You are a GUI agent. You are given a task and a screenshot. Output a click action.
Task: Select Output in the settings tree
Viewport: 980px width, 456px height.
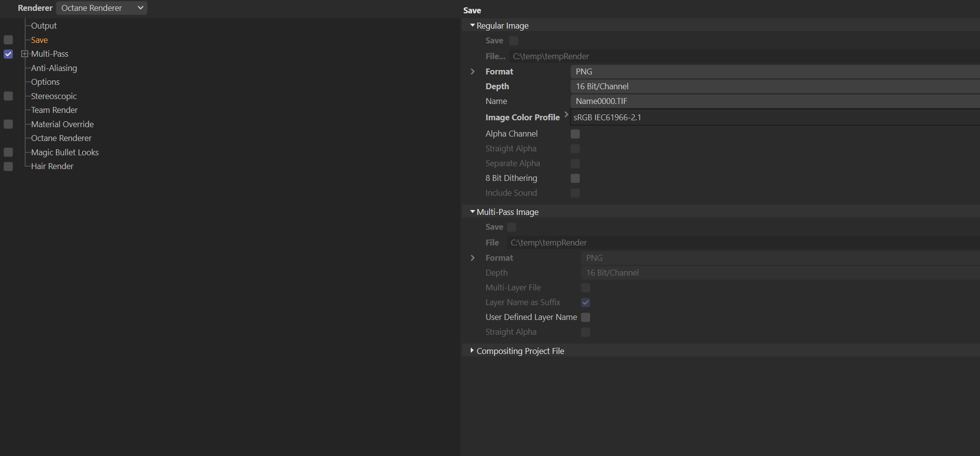point(44,26)
